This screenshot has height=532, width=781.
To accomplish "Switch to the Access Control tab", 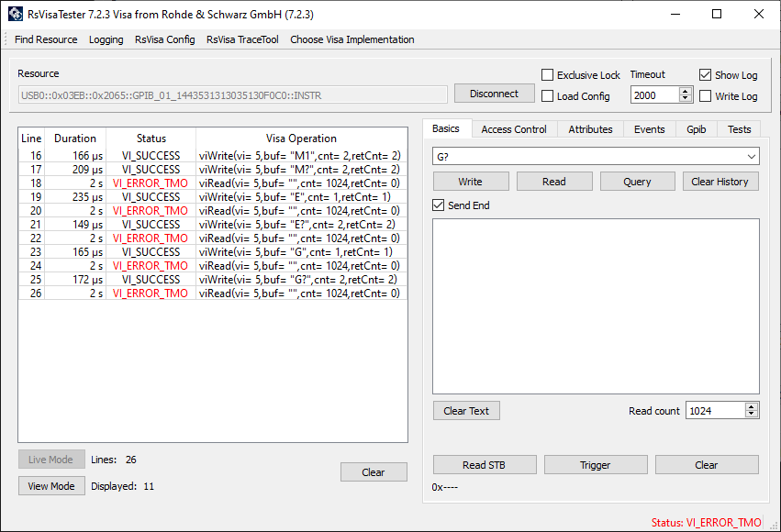I will tap(514, 129).
